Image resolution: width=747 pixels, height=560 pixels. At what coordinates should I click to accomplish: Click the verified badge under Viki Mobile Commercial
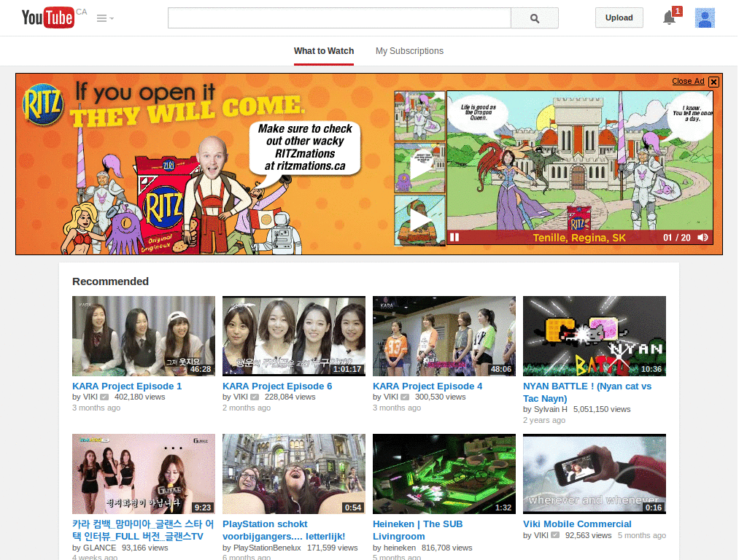pyautogui.click(x=555, y=535)
